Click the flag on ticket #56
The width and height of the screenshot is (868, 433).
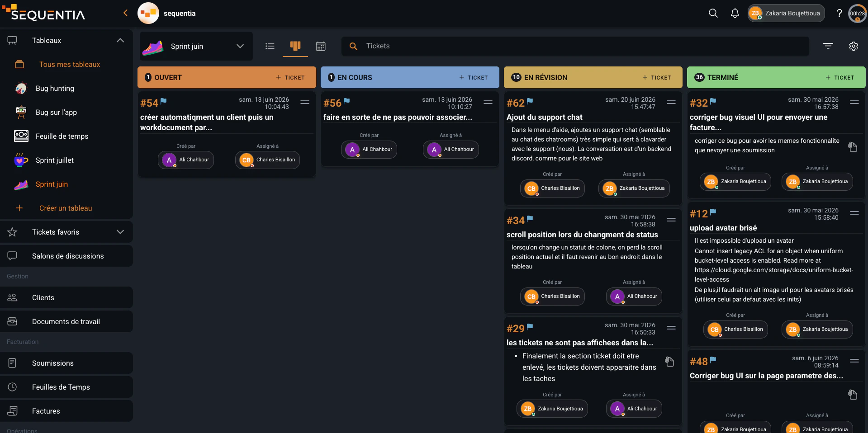347,101
